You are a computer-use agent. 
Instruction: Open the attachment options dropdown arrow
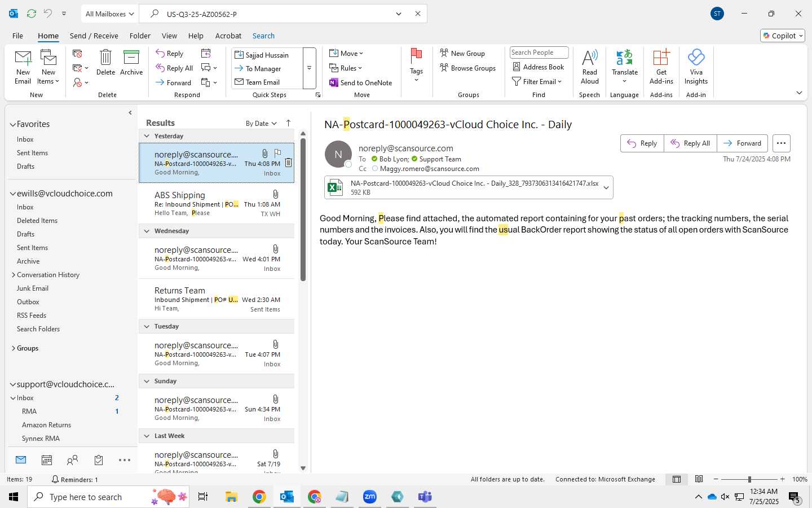click(x=606, y=188)
